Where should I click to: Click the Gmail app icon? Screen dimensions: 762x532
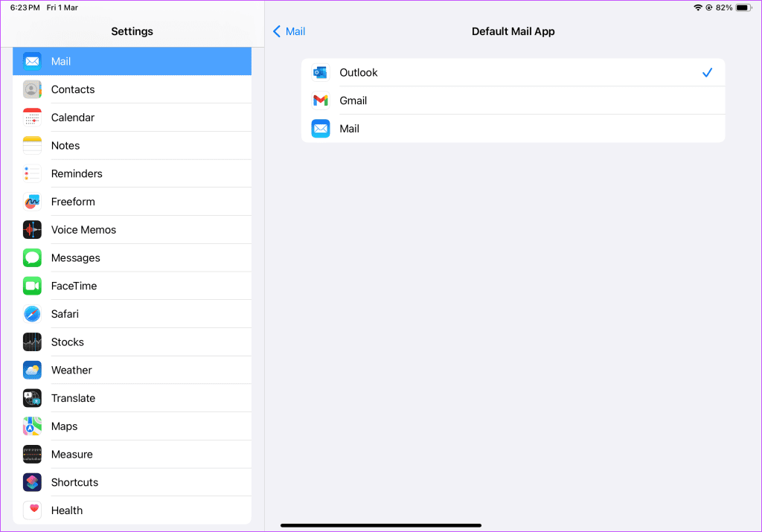click(x=320, y=100)
